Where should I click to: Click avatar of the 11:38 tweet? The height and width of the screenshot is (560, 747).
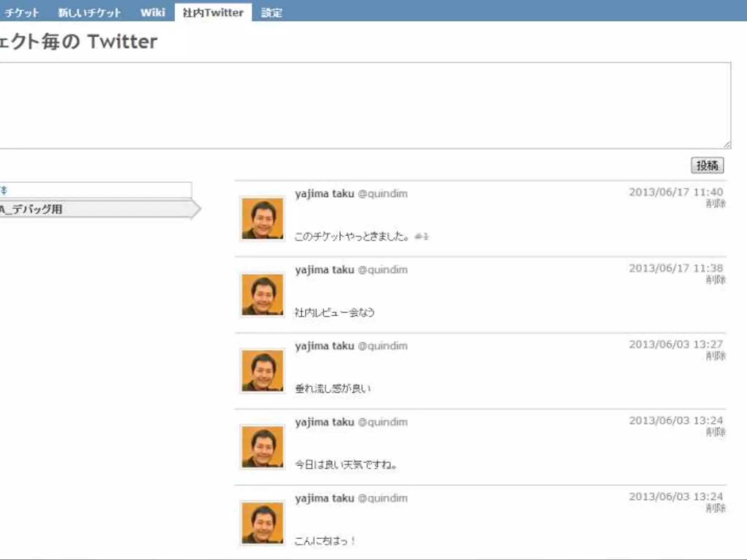point(262,295)
